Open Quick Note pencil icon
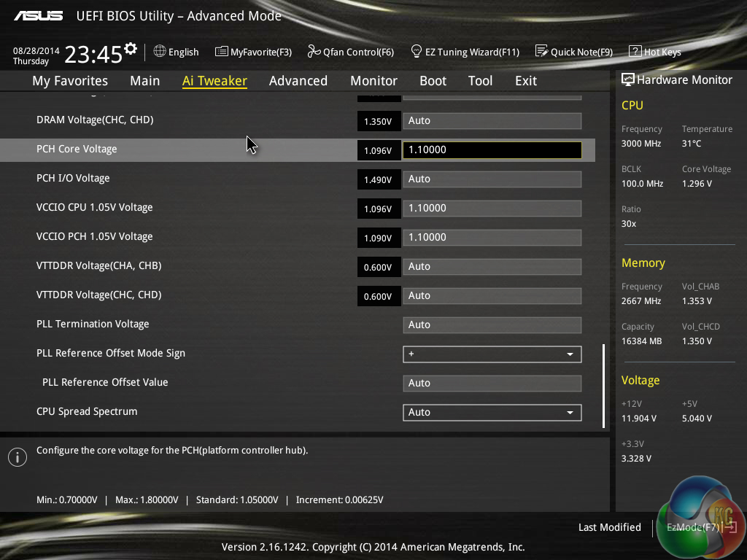 coord(542,51)
